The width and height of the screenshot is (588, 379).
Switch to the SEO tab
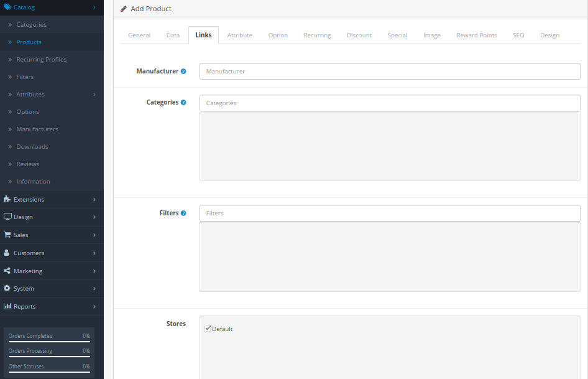(518, 35)
